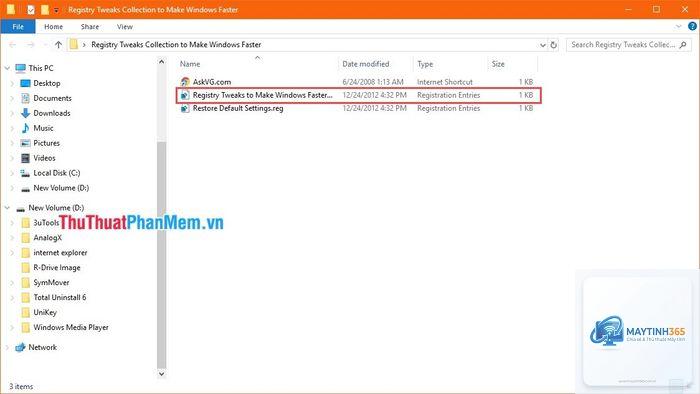
Task: Select Network in the navigation pane
Action: click(42, 347)
